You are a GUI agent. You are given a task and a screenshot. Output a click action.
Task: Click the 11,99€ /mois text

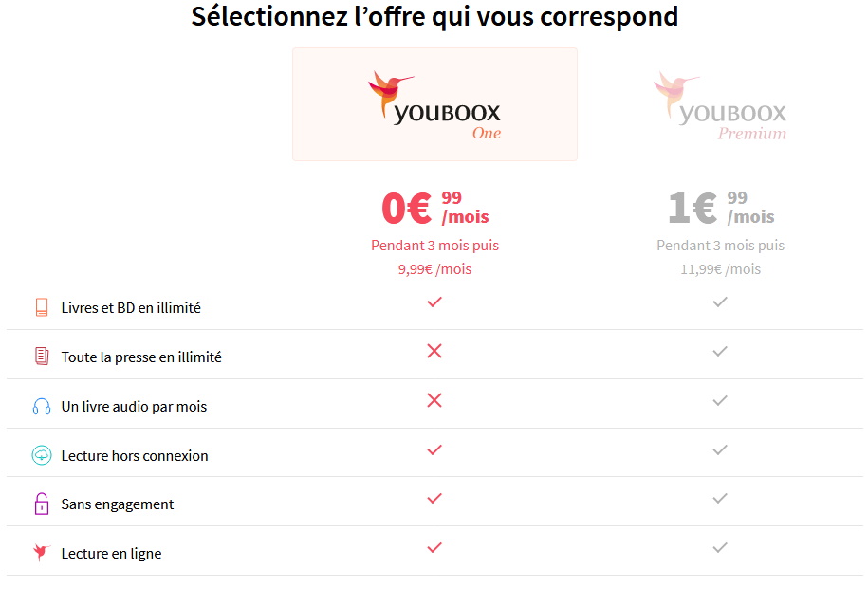(720, 269)
